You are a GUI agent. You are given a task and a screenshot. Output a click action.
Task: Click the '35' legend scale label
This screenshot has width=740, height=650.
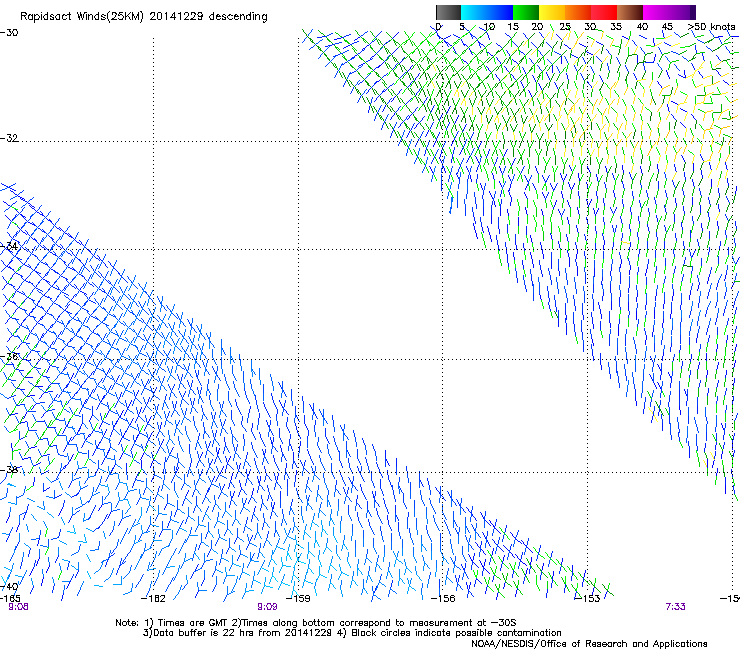616,27
